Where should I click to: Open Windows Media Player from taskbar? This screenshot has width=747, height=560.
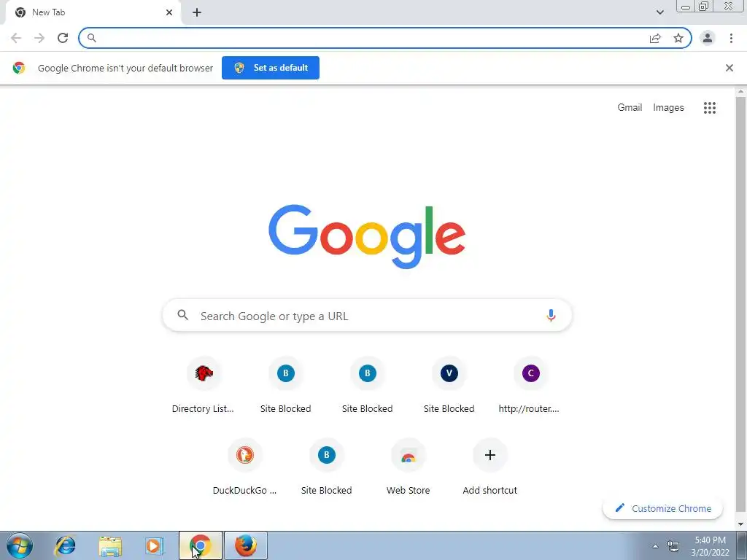[x=154, y=545]
